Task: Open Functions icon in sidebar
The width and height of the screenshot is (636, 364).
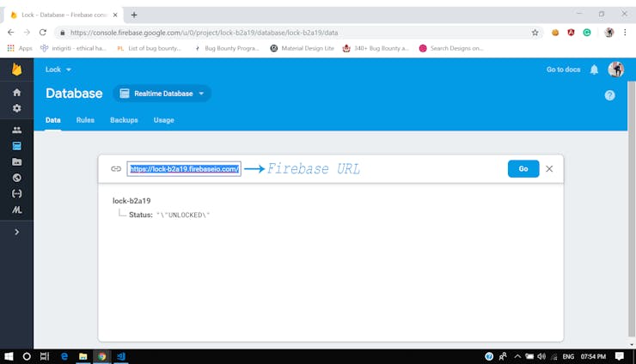Action: click(16, 194)
